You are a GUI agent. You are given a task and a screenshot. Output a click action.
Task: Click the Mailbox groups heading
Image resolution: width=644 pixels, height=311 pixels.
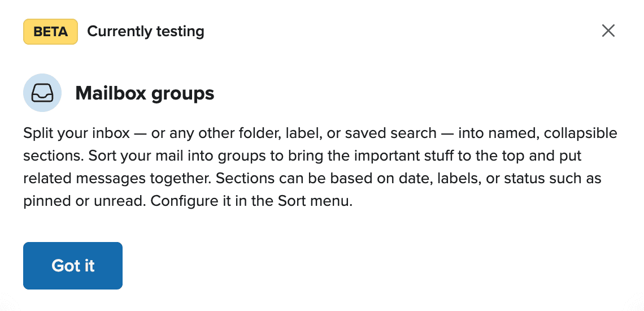(x=145, y=93)
